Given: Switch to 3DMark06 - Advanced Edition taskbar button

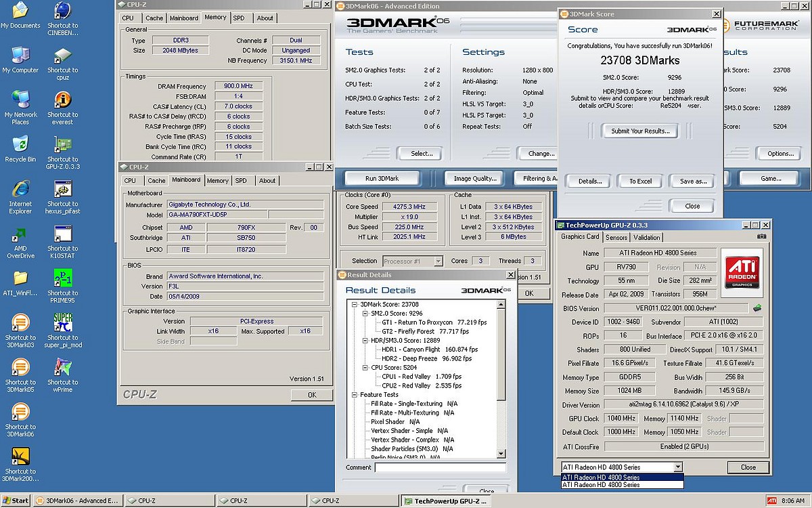Looking at the screenshot, I should (x=77, y=501).
